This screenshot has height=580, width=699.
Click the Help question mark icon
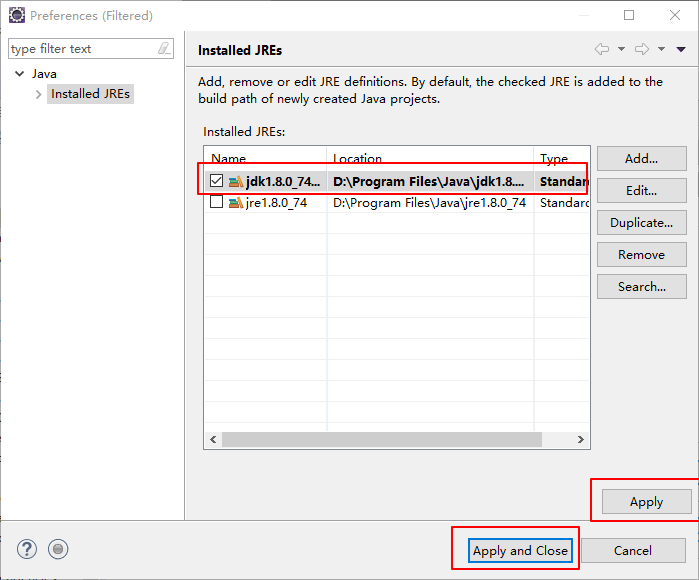(x=27, y=549)
